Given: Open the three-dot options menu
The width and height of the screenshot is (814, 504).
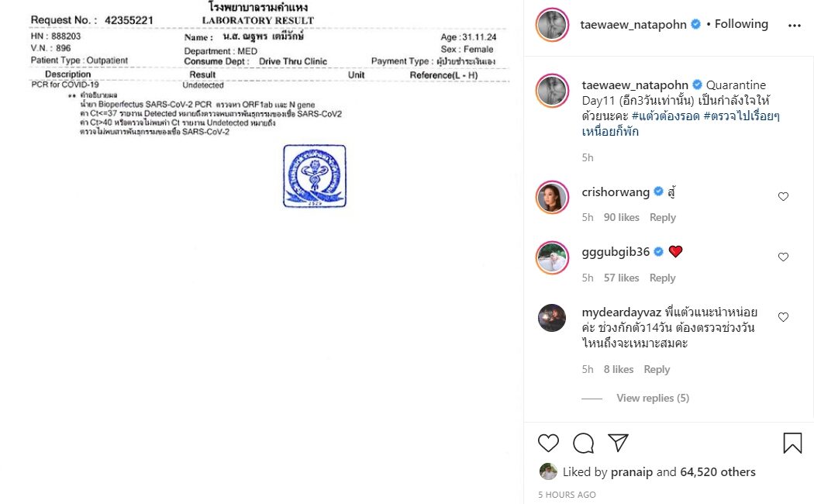Looking at the screenshot, I should coord(795,25).
